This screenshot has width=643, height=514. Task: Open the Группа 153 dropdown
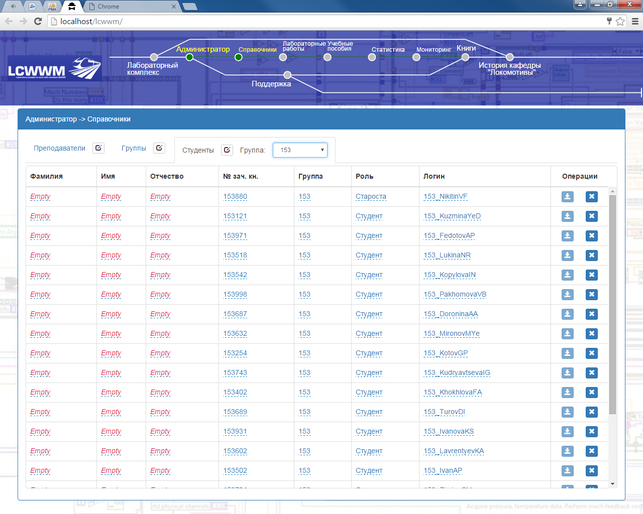[301, 150]
